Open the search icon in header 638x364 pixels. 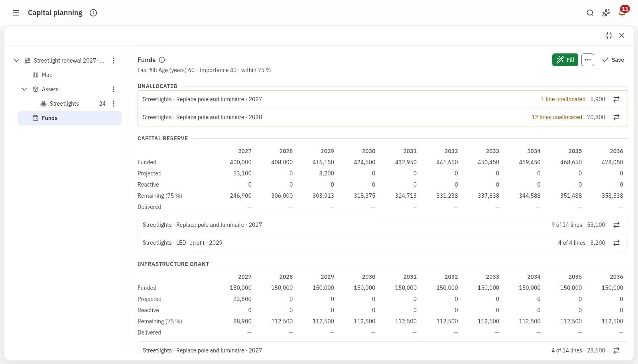point(590,13)
